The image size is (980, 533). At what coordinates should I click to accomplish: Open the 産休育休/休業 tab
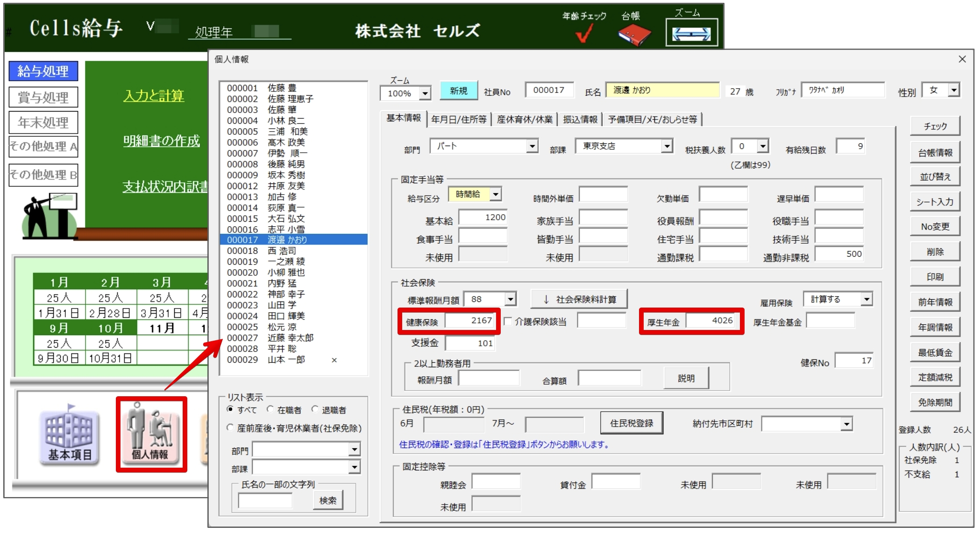(525, 119)
